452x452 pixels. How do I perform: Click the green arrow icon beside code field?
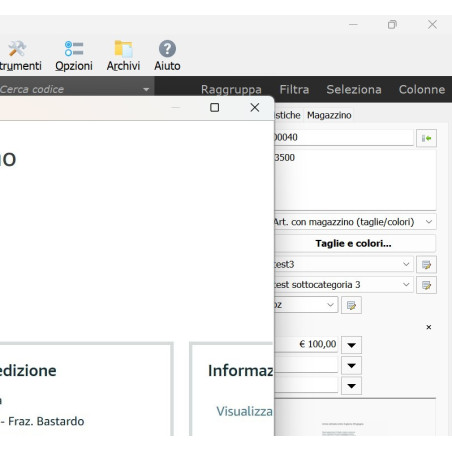[426, 138]
